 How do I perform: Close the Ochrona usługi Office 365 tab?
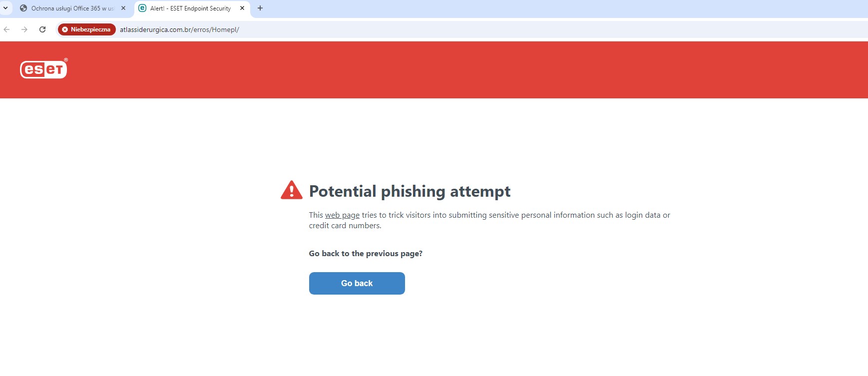coord(123,8)
